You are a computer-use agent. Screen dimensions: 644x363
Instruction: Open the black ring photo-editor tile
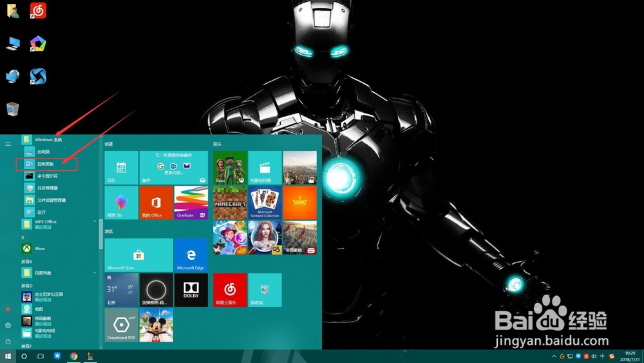coord(156,290)
